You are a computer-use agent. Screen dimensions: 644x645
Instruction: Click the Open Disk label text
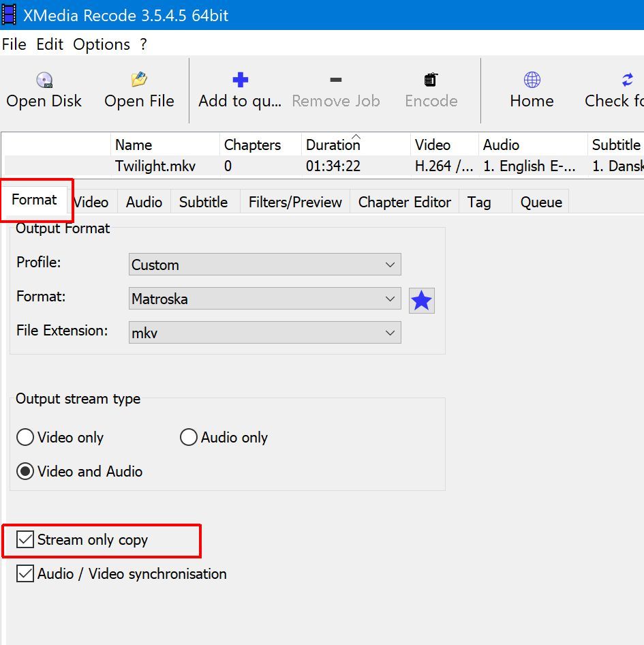44,101
